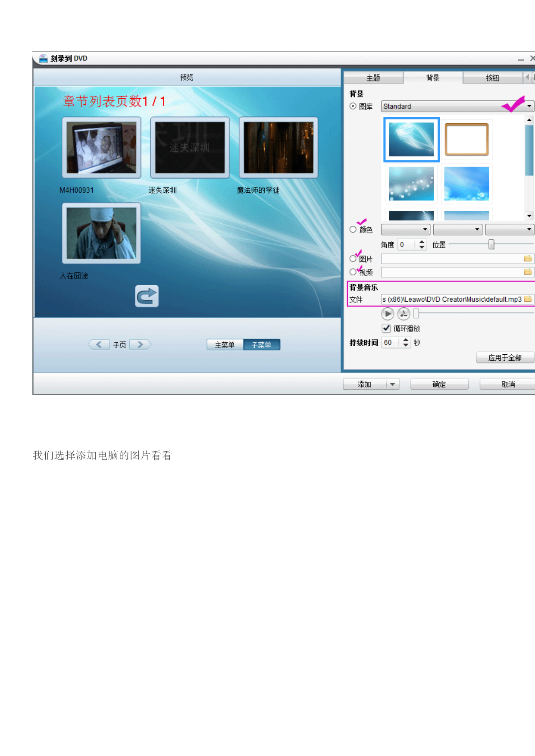The height and width of the screenshot is (756, 535).
Task: Click the music note icon button
Action: coord(404,314)
